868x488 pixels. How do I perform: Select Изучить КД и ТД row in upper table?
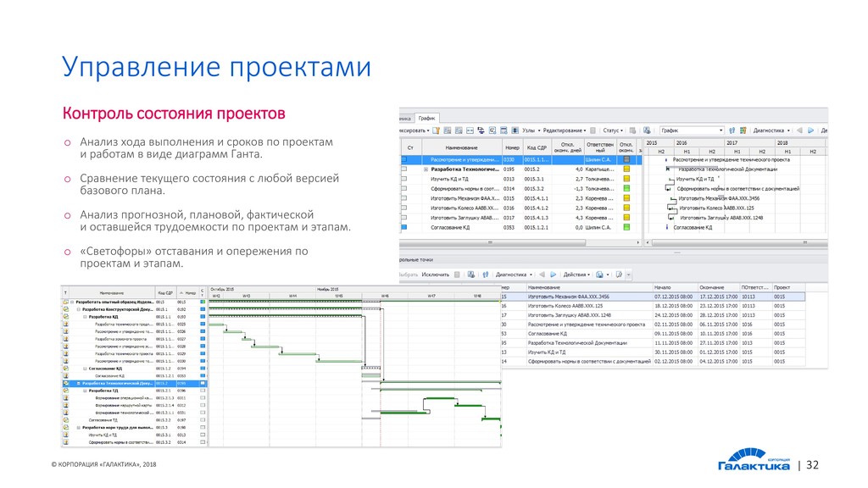pos(520,179)
